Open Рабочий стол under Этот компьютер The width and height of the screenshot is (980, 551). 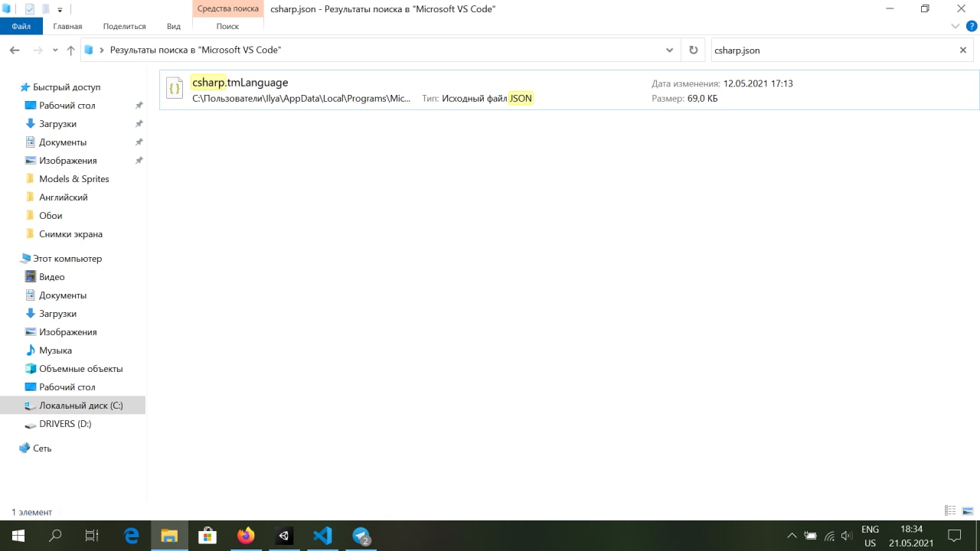[x=67, y=387]
